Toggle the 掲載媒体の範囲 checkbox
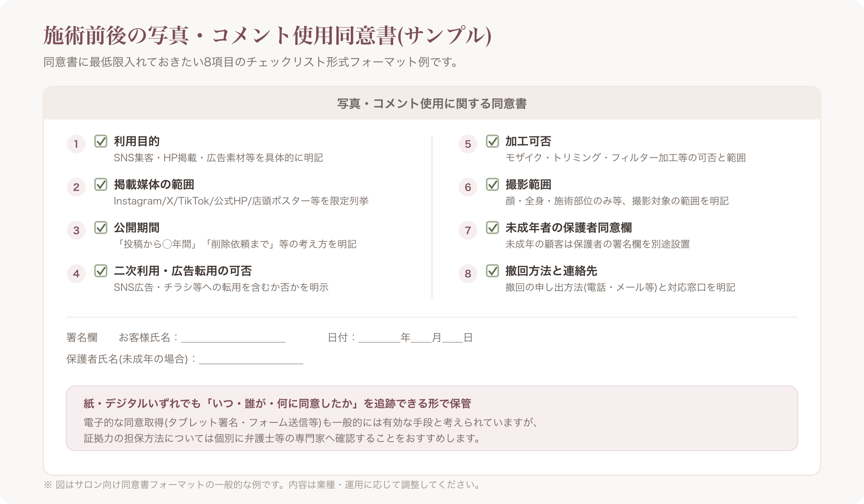Image resolution: width=864 pixels, height=504 pixels. (x=101, y=184)
